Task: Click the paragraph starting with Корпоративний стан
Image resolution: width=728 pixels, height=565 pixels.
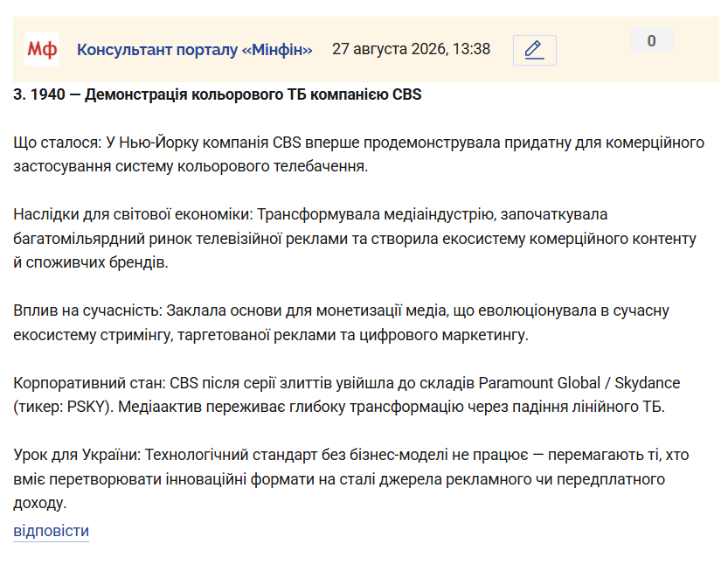Action: (x=347, y=395)
